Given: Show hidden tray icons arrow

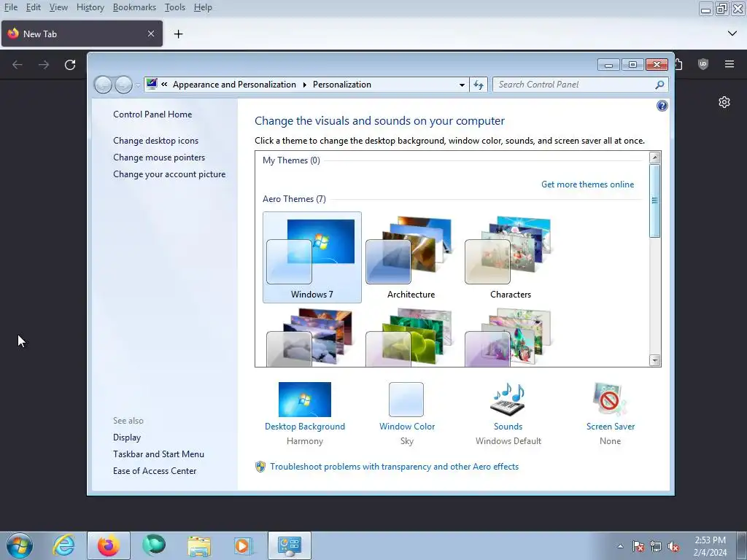Looking at the screenshot, I should click(x=620, y=546).
